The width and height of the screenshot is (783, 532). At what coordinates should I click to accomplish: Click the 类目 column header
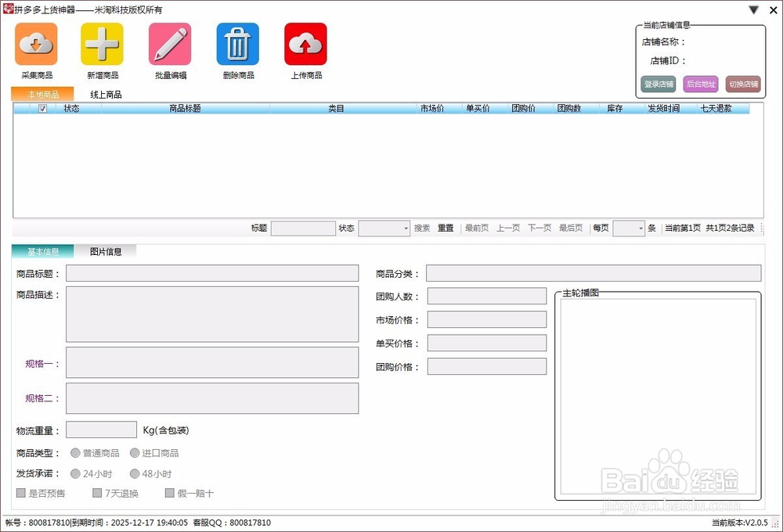tap(336, 108)
